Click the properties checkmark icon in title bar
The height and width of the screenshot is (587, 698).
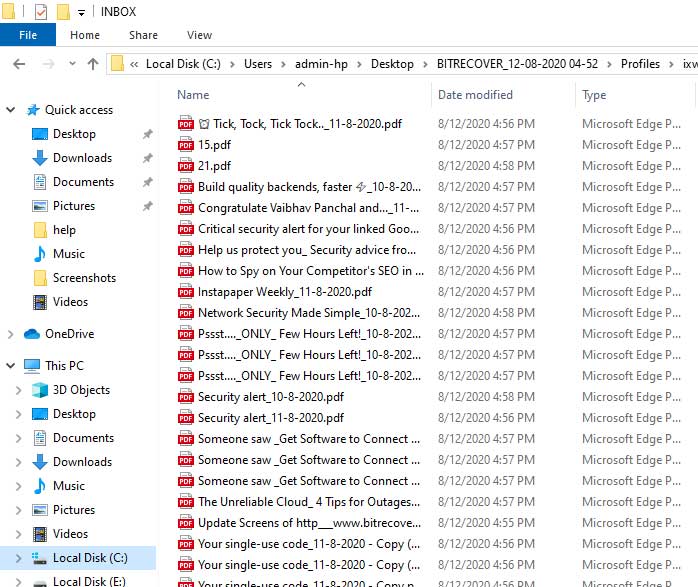click(x=40, y=12)
